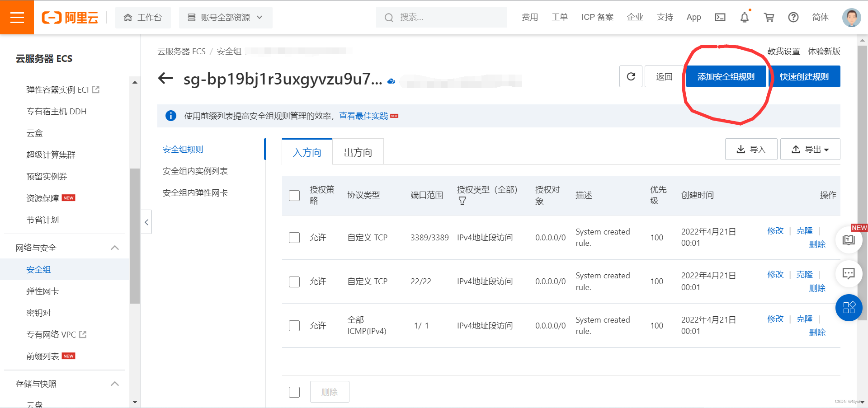Check the select-all checkbox in table header

(x=294, y=196)
